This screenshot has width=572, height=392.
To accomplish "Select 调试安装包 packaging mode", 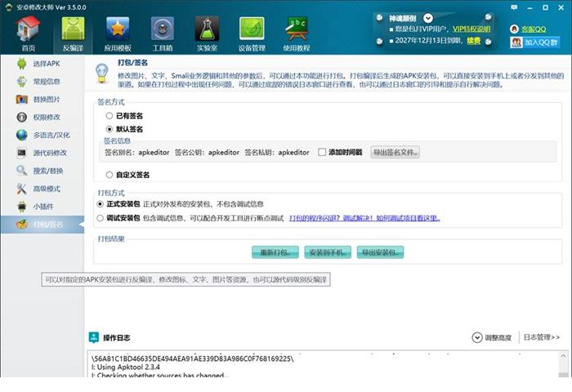I will click(101, 218).
